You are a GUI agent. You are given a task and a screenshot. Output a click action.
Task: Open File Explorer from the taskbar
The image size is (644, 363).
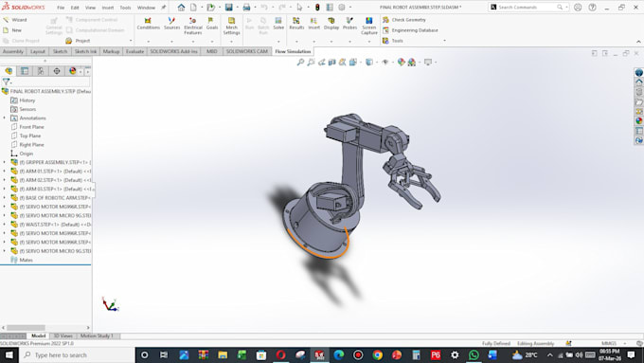click(x=223, y=354)
